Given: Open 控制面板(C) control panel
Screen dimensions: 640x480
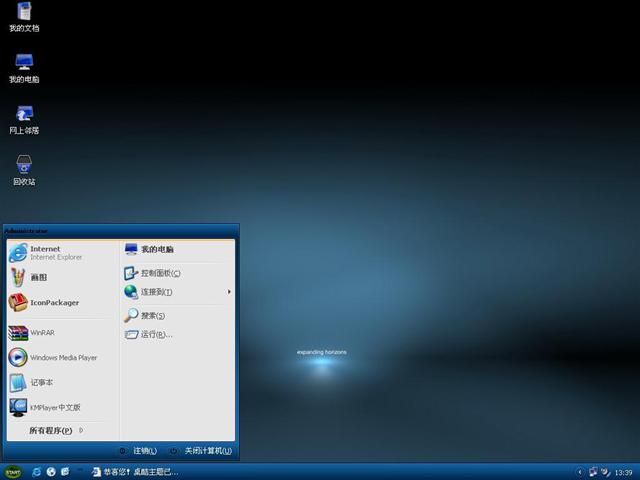Looking at the screenshot, I should pos(178,273).
